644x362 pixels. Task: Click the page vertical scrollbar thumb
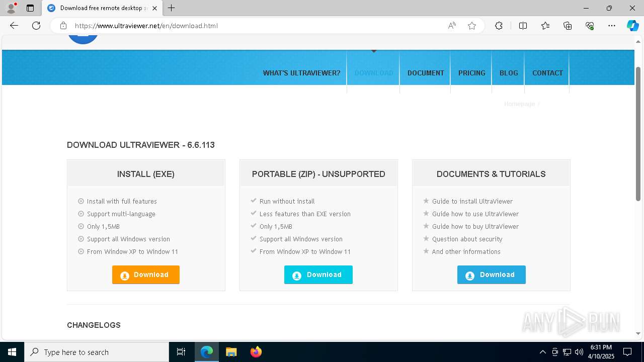tap(638, 133)
